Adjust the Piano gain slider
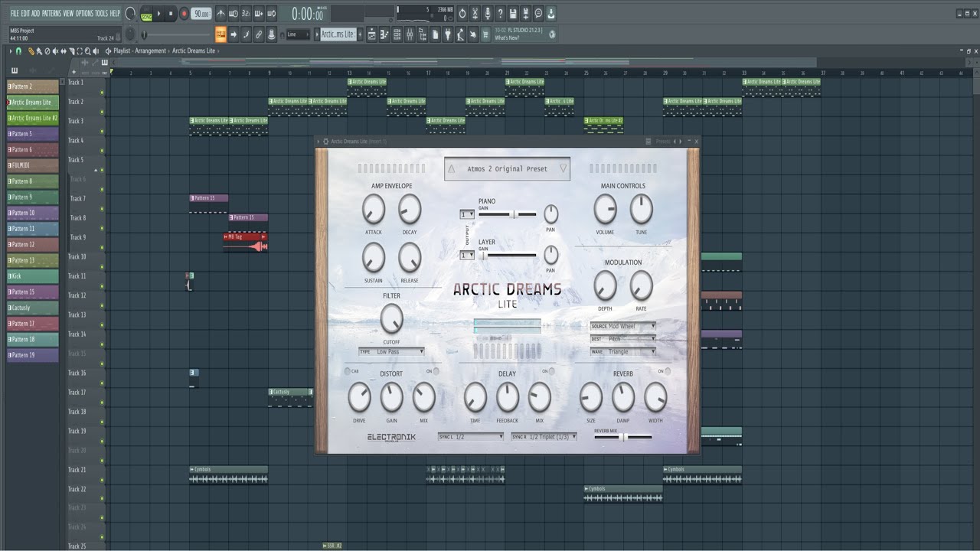 508,215
